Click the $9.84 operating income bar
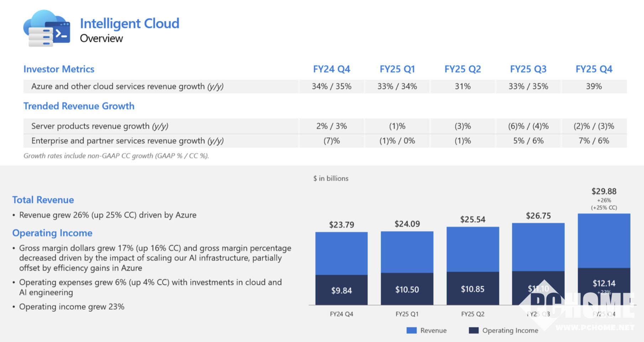Screen dimensions: 644x342 (342, 290)
